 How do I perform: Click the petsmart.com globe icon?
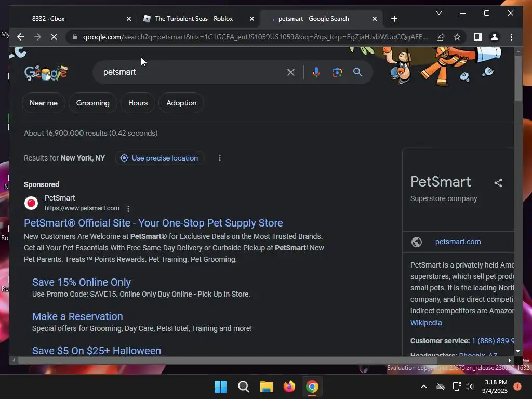tap(417, 242)
